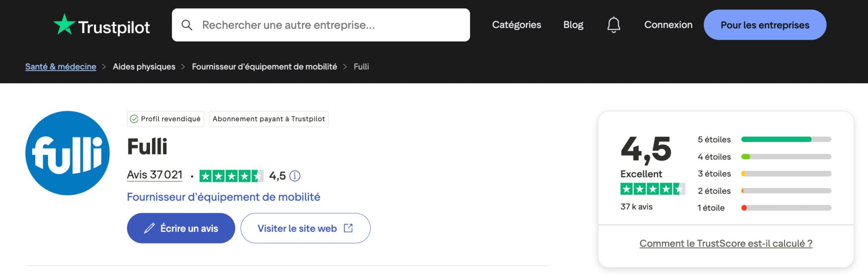Open the Catégories menu
868x274 pixels.
(x=516, y=25)
